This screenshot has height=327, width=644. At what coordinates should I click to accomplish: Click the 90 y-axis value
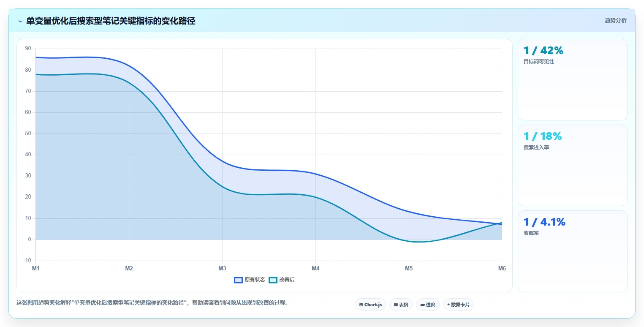pos(28,49)
